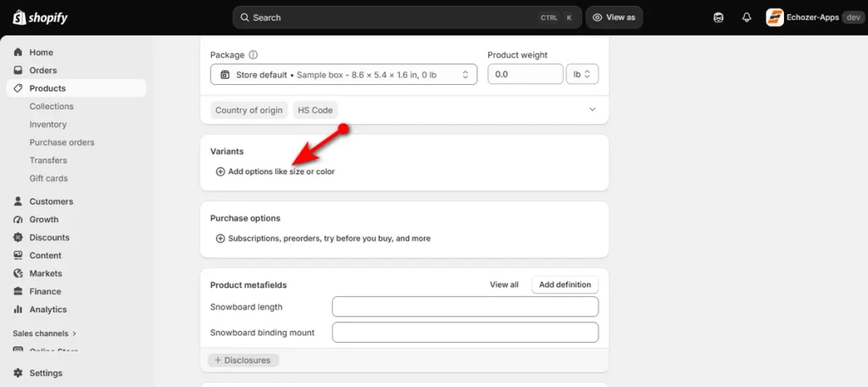868x387 pixels.
Task: Click the Echozer-Apps account menu
Action: coord(815,18)
